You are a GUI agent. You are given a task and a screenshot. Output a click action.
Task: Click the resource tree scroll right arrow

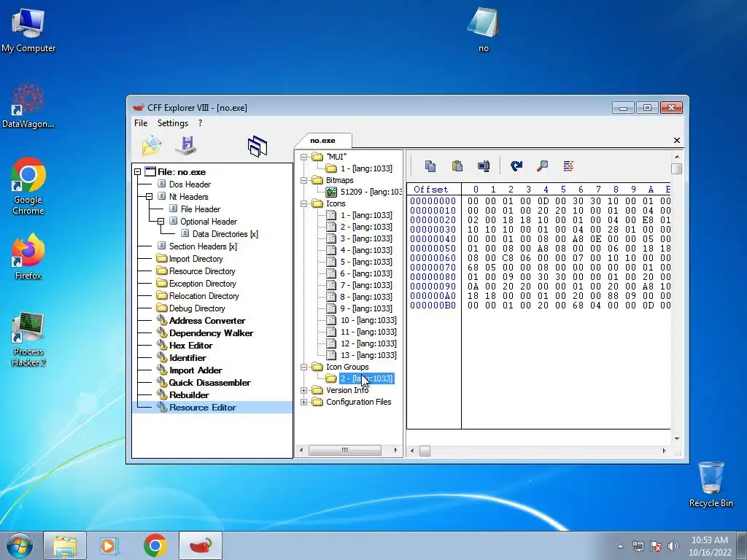(x=395, y=450)
